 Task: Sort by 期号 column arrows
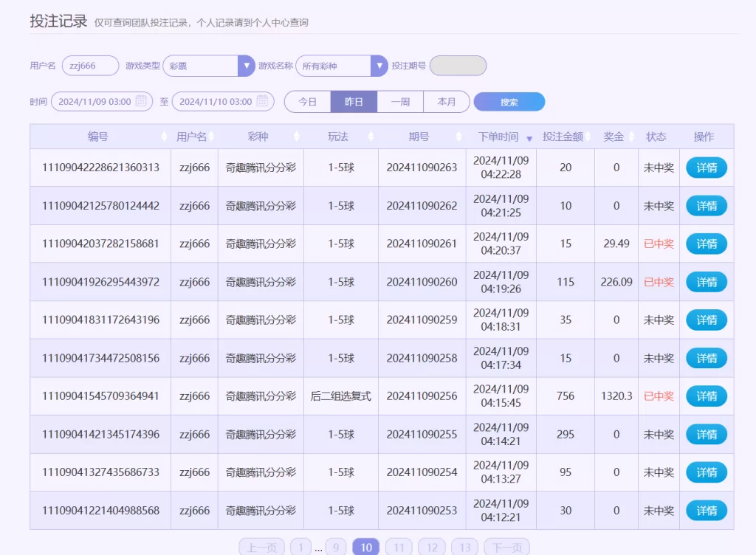458,137
